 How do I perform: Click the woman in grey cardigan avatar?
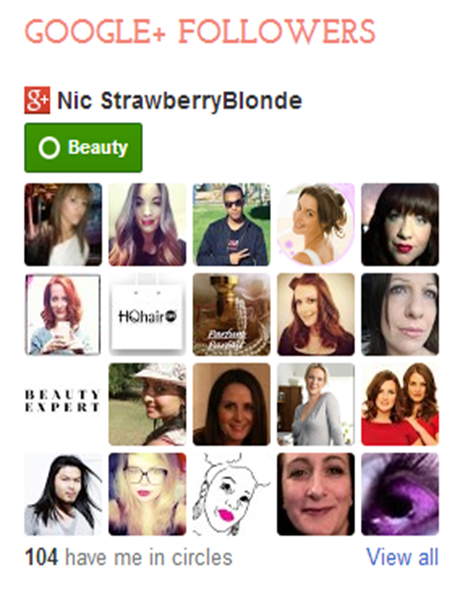pyautogui.click(x=316, y=404)
